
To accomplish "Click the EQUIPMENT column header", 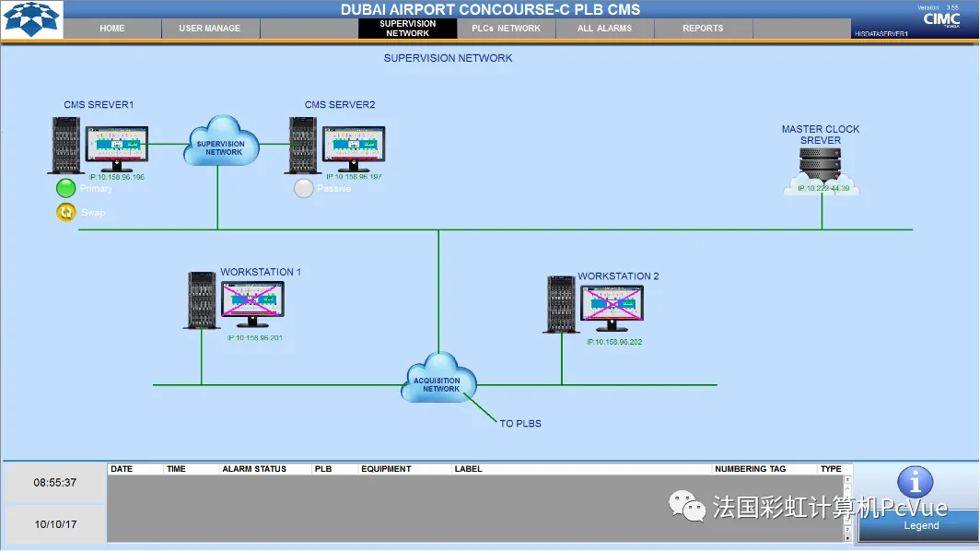I will point(386,469).
